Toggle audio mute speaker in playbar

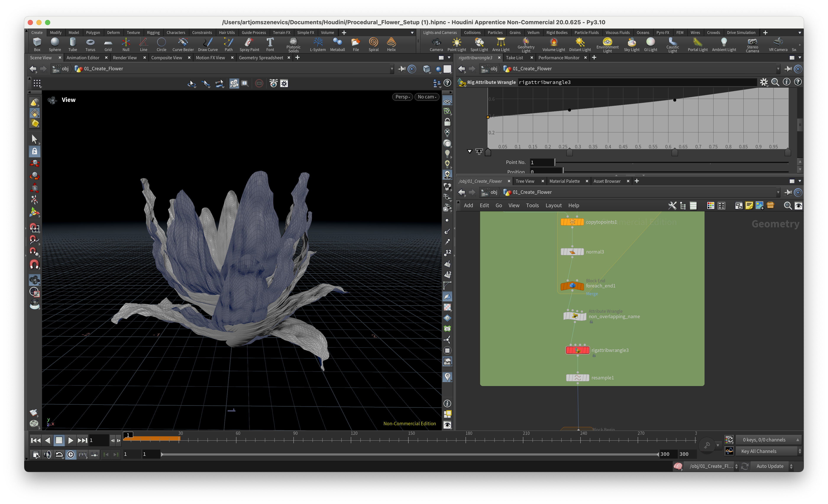(x=47, y=454)
